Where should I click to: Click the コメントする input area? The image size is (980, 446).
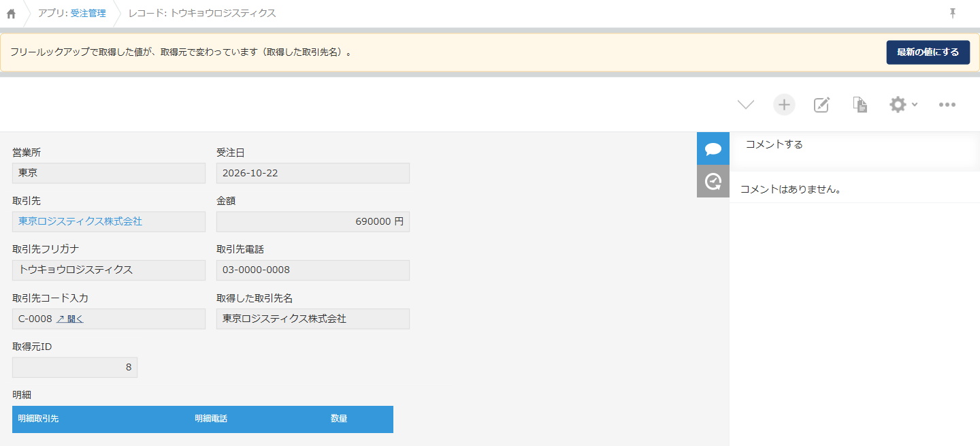click(855, 150)
